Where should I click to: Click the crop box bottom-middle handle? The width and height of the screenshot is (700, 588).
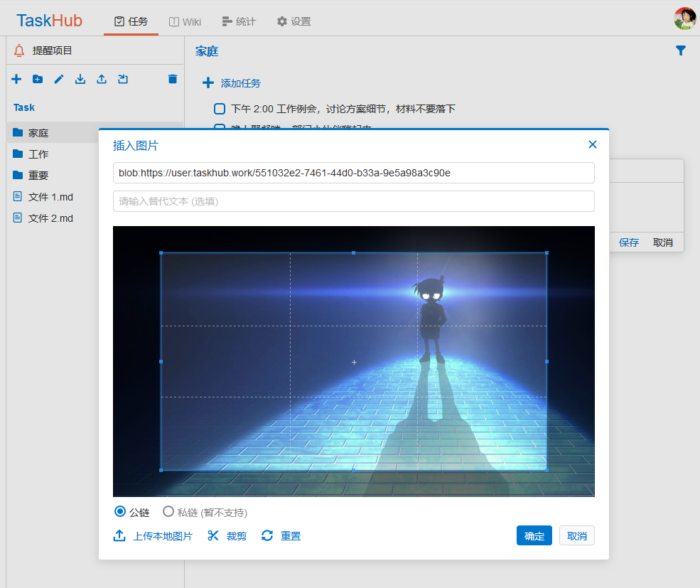click(x=354, y=470)
